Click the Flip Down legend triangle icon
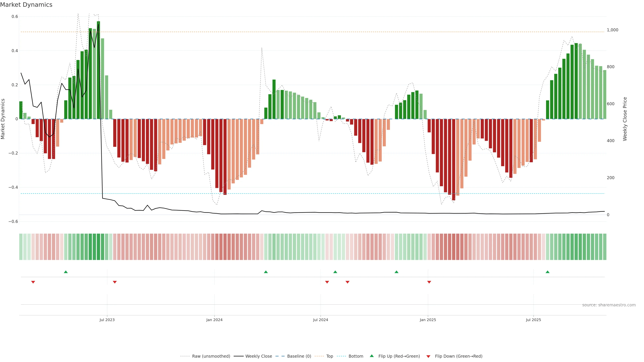 (428, 356)
